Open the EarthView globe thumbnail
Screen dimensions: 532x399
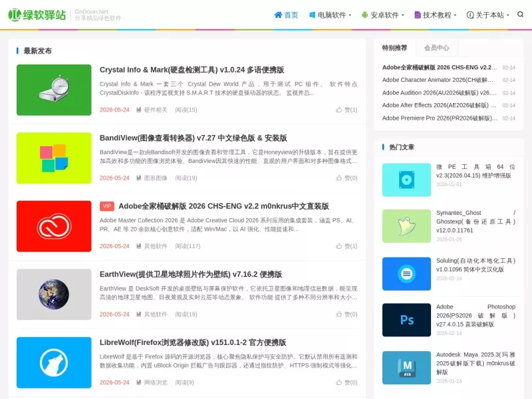point(54,295)
